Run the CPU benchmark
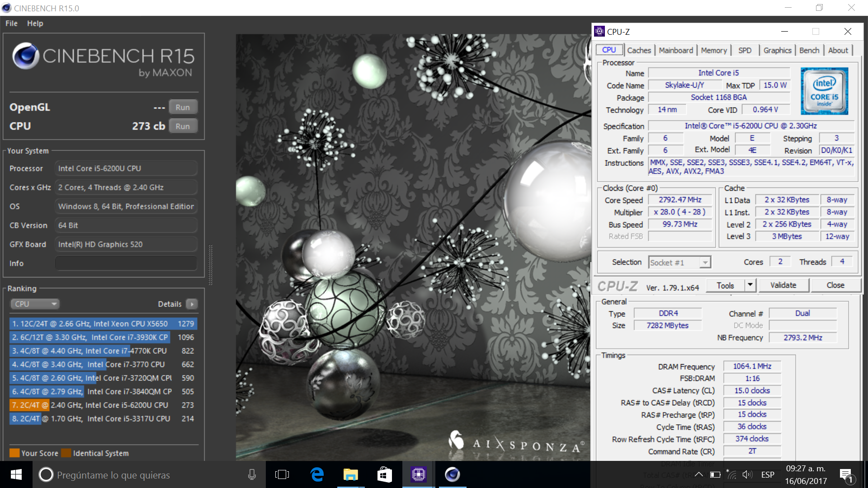The image size is (868, 488). tap(183, 126)
